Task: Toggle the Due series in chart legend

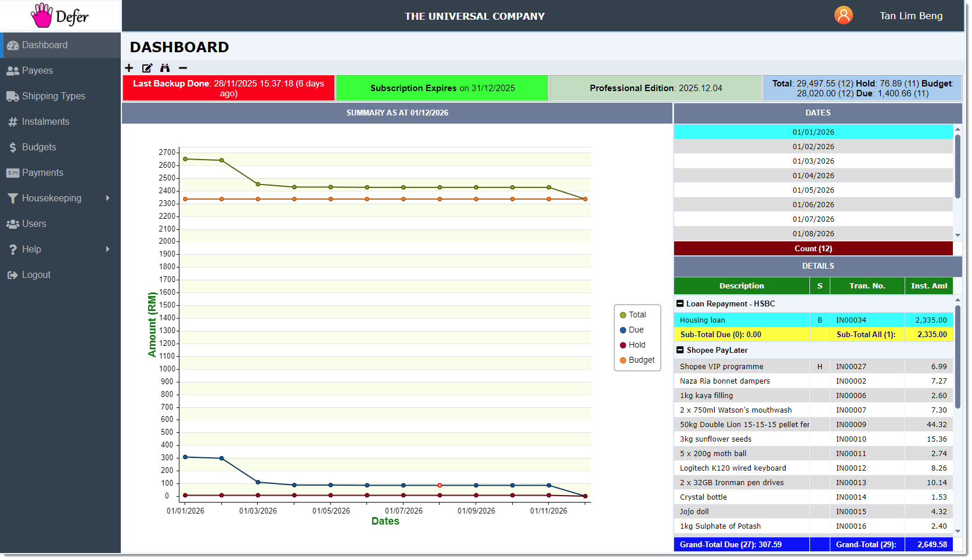Action: [x=631, y=330]
